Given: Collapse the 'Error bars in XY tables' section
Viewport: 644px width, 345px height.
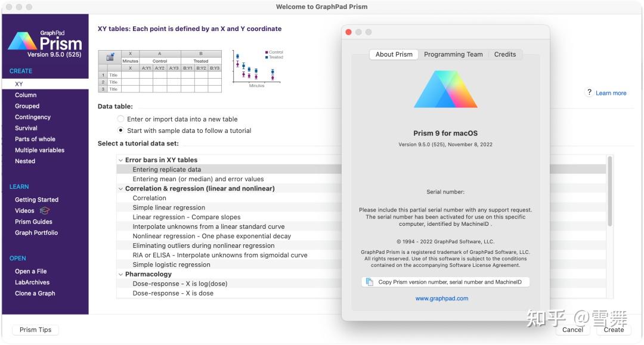Looking at the screenshot, I should click(x=120, y=160).
